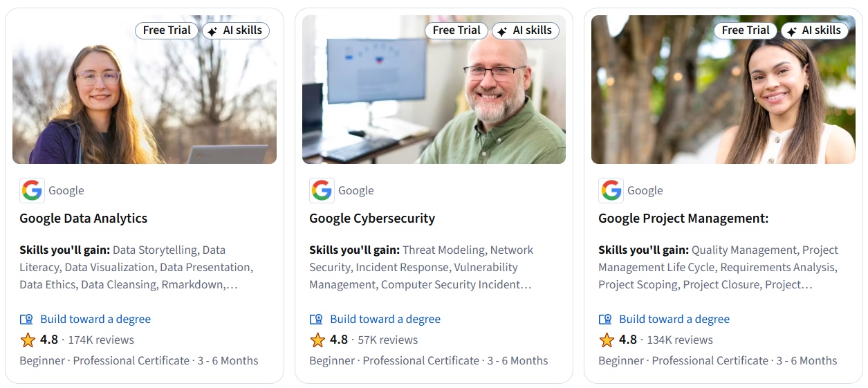Click Build toward a degree under Project Management
This screenshot has width=868, height=388.
pos(674,320)
